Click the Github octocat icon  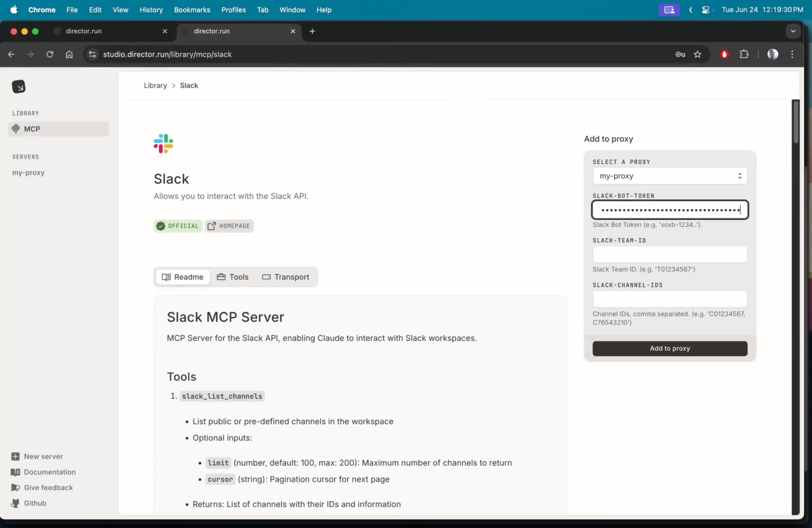tap(15, 503)
